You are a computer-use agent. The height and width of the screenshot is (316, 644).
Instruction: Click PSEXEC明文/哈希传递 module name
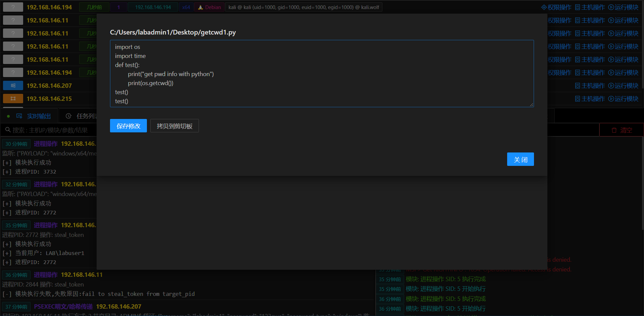coord(63,306)
